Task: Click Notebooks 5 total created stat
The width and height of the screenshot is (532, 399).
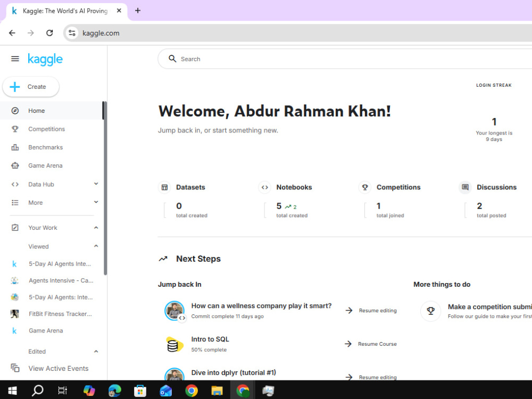Action: (x=292, y=210)
